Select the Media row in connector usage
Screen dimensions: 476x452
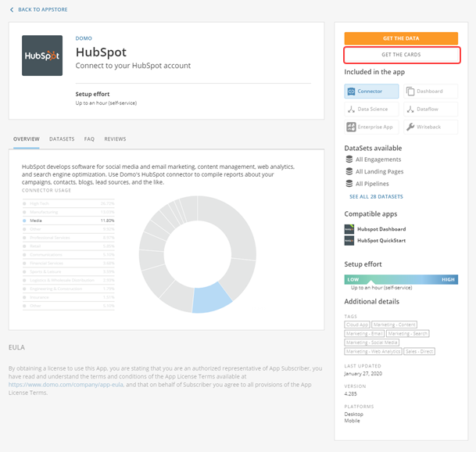(68, 221)
